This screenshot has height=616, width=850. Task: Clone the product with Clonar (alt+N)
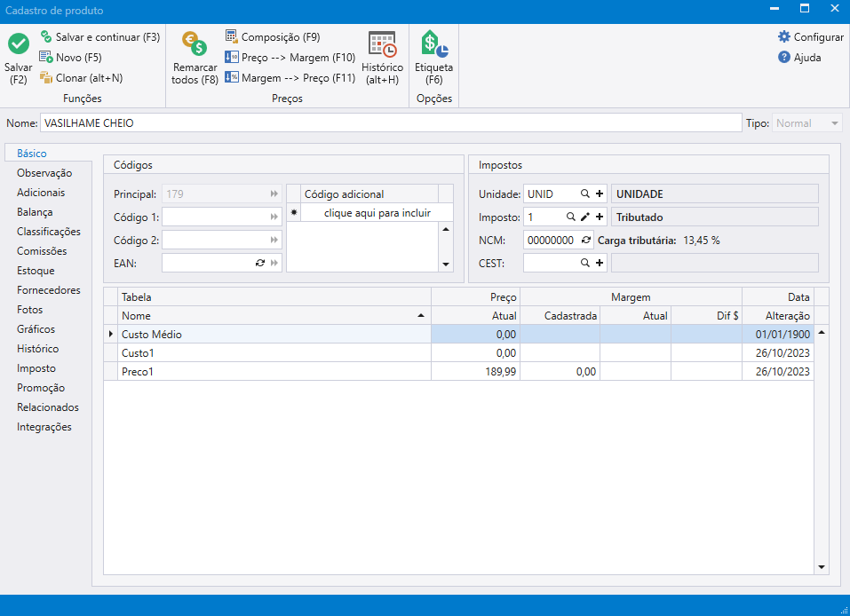pos(82,78)
